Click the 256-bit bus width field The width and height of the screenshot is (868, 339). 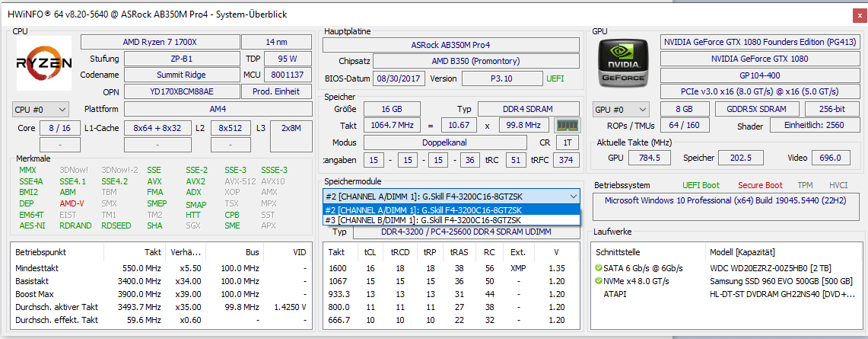832,109
